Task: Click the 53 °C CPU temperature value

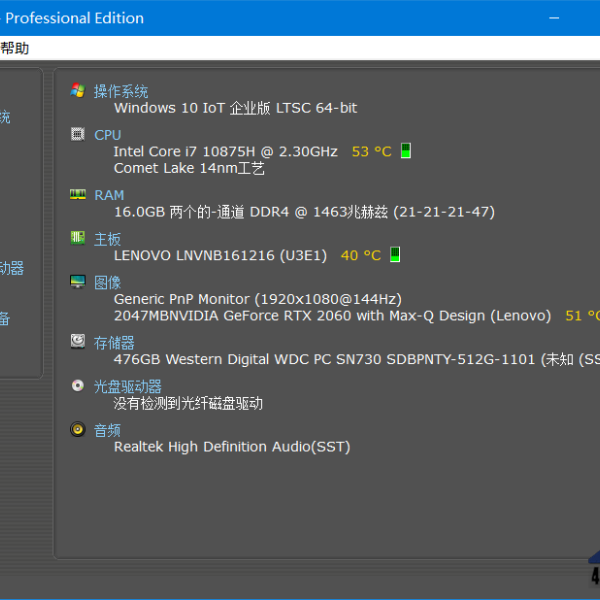Action: [372, 152]
